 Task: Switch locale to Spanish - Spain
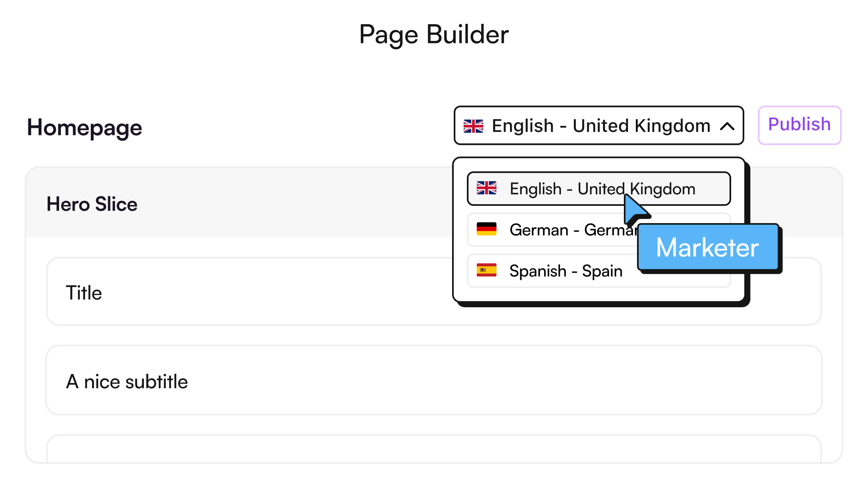click(566, 271)
